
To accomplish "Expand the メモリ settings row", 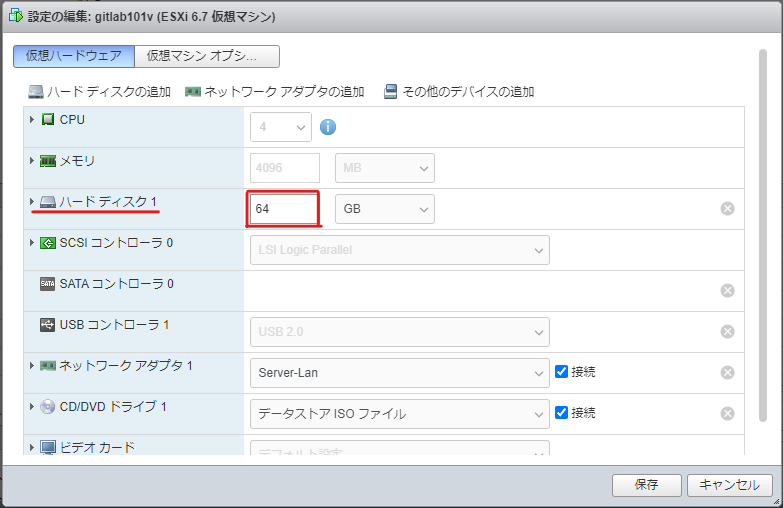I will tap(31, 161).
